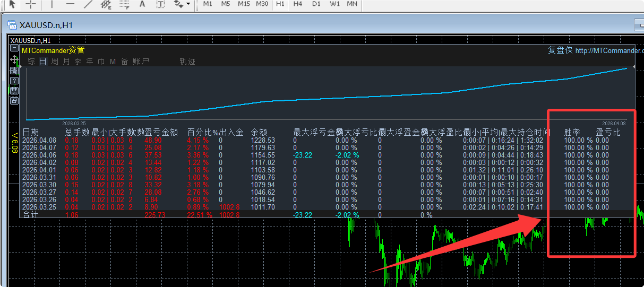Pick the trendline drawing tool
This screenshot has width=644, height=287.
click(x=88, y=4)
